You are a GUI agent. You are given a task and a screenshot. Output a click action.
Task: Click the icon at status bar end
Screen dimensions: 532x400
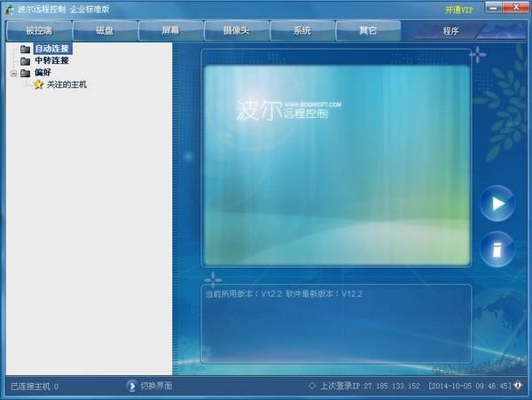[x=518, y=386]
